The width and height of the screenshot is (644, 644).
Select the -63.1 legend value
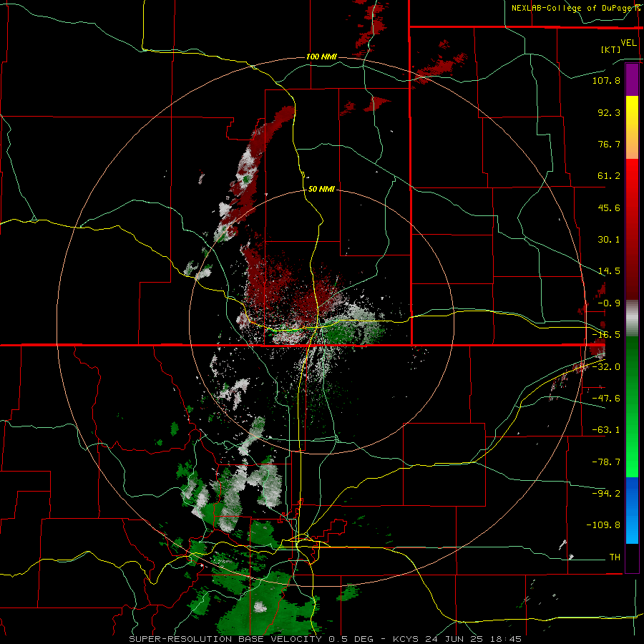(x=606, y=430)
